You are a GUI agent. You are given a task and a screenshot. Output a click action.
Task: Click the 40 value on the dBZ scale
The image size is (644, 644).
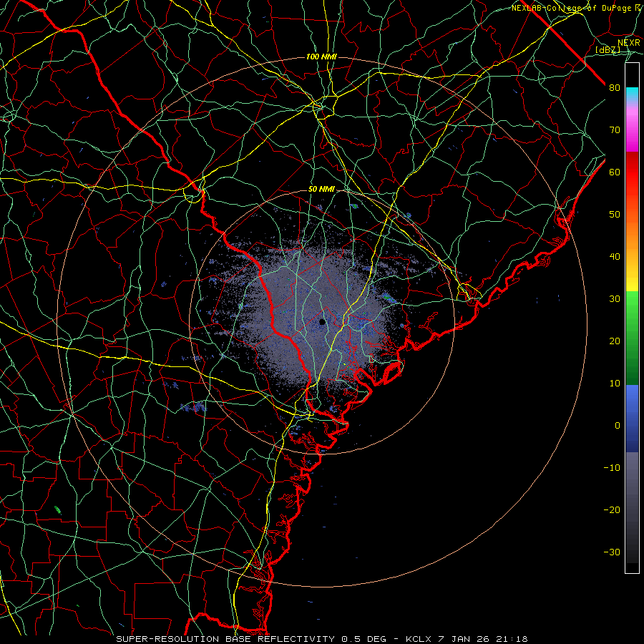[x=615, y=257]
